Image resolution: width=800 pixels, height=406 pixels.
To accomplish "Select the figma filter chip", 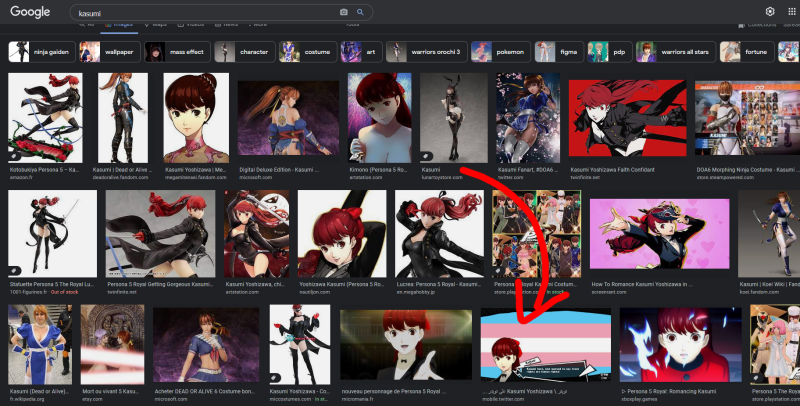I will [559, 52].
